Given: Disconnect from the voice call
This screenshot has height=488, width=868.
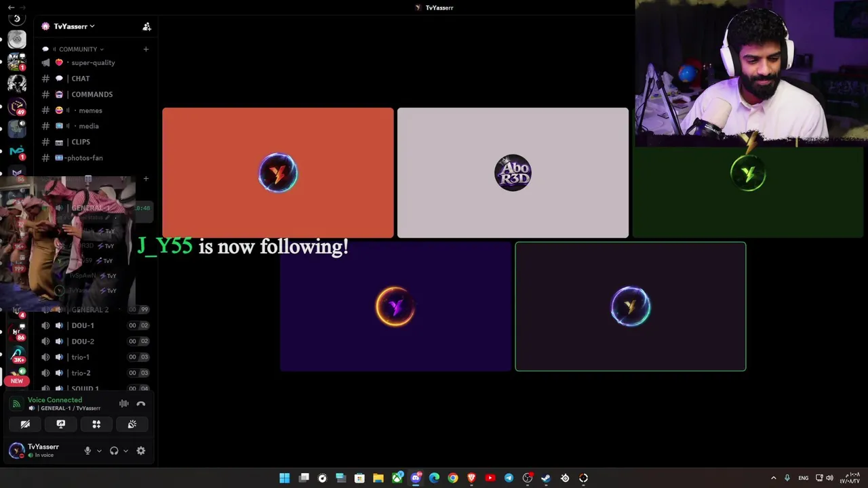Looking at the screenshot, I should pyautogui.click(x=141, y=404).
